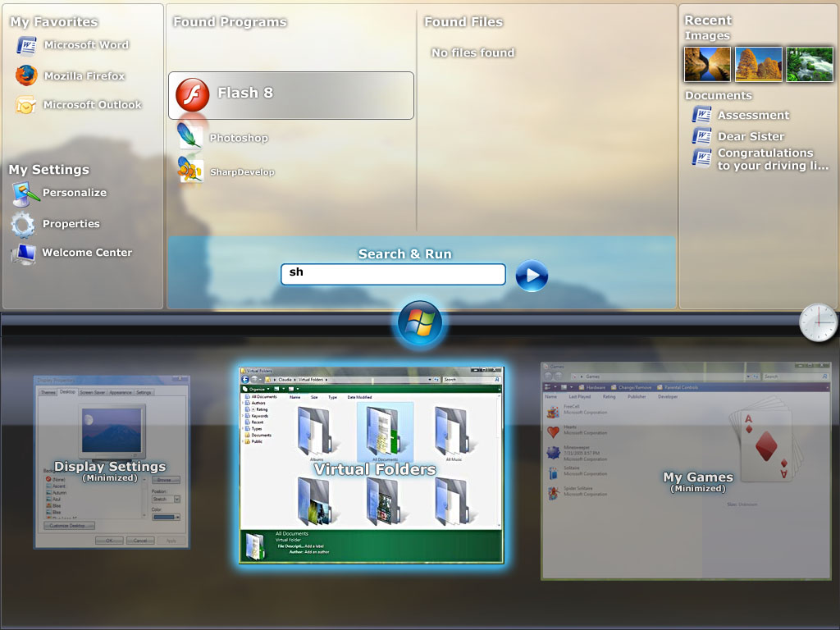The image size is (840, 630).
Task: Open the background Color dropdown swatch
Action: point(166,517)
